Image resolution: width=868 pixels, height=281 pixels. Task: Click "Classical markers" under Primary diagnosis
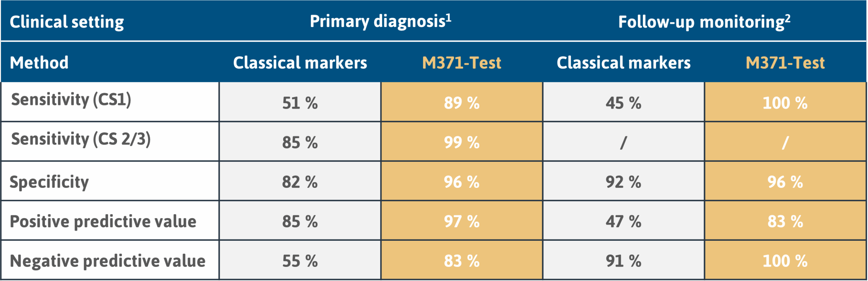[x=300, y=63]
